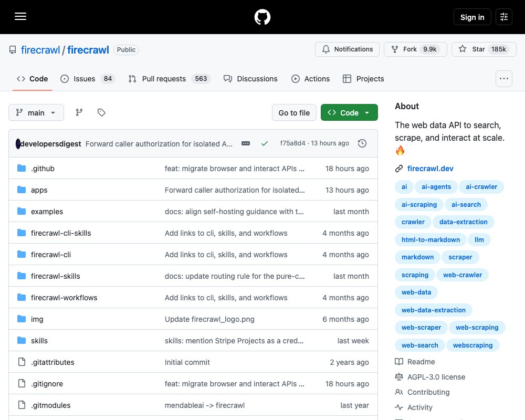525x420 pixels.
Task: Select the web-crawler topic tag
Action: click(x=463, y=275)
